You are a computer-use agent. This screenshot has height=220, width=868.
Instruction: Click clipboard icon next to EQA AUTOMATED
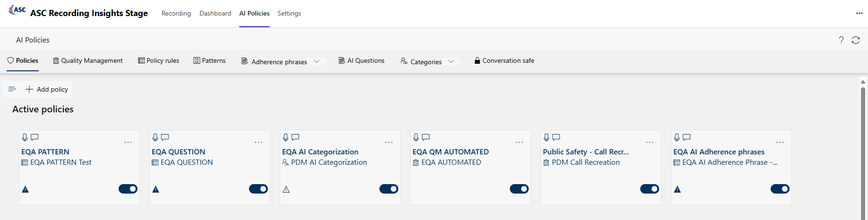[416, 162]
